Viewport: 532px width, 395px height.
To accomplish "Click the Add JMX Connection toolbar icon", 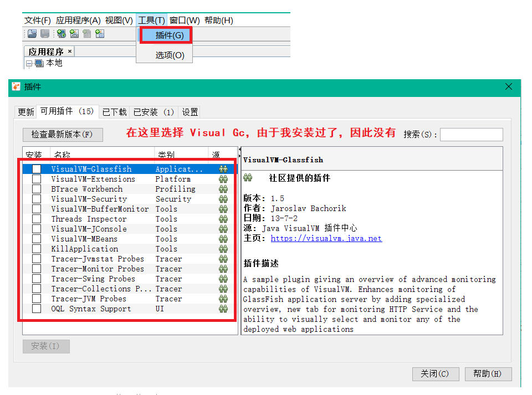I will [x=74, y=34].
